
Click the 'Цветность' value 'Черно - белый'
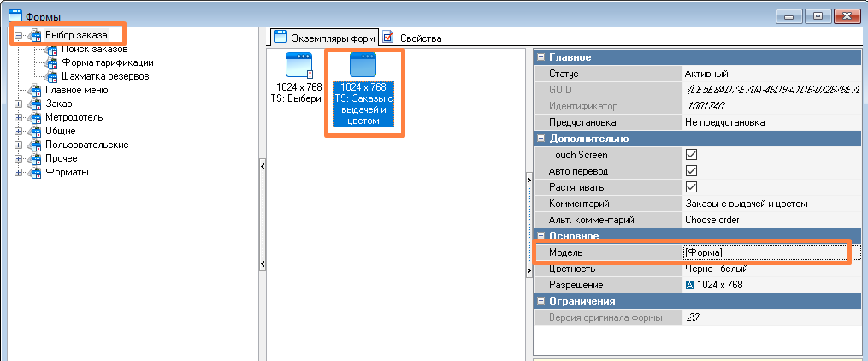click(718, 269)
